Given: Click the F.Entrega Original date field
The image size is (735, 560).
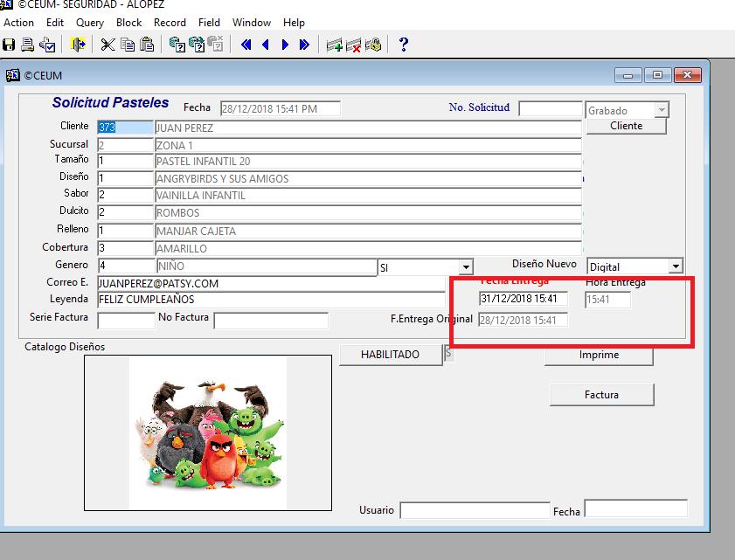Looking at the screenshot, I should [523, 320].
